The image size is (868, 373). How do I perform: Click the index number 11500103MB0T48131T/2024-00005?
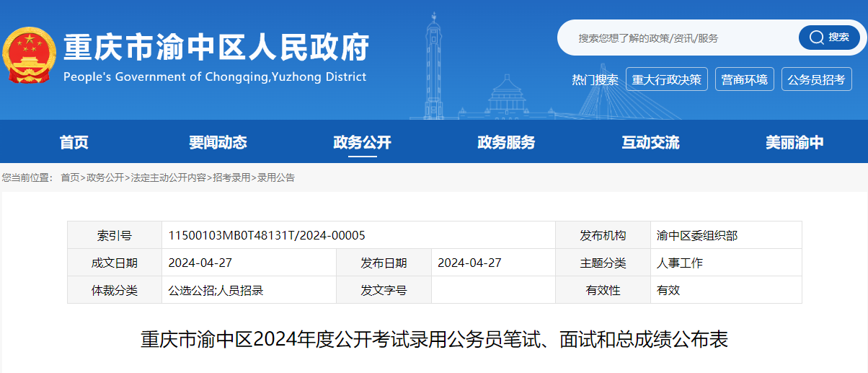click(267, 235)
